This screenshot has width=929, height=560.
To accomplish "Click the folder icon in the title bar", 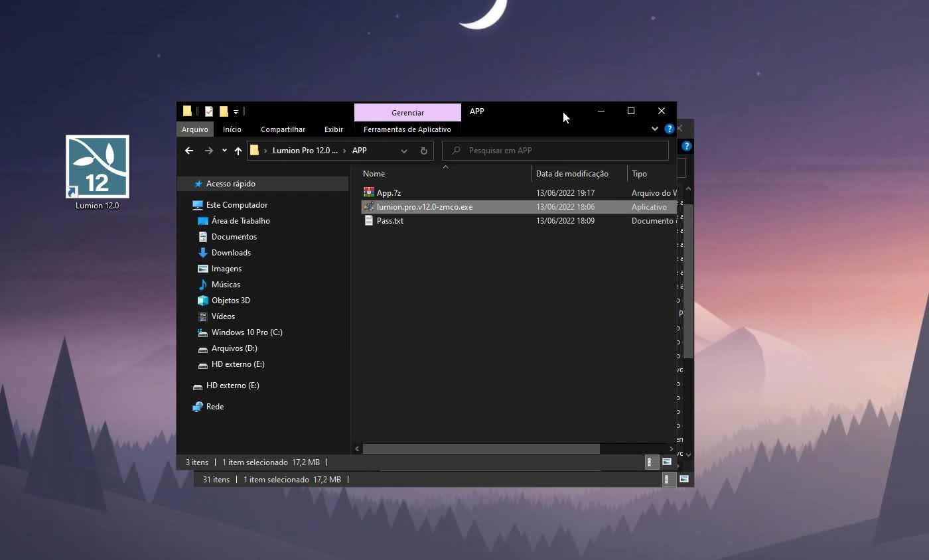I will tap(187, 111).
